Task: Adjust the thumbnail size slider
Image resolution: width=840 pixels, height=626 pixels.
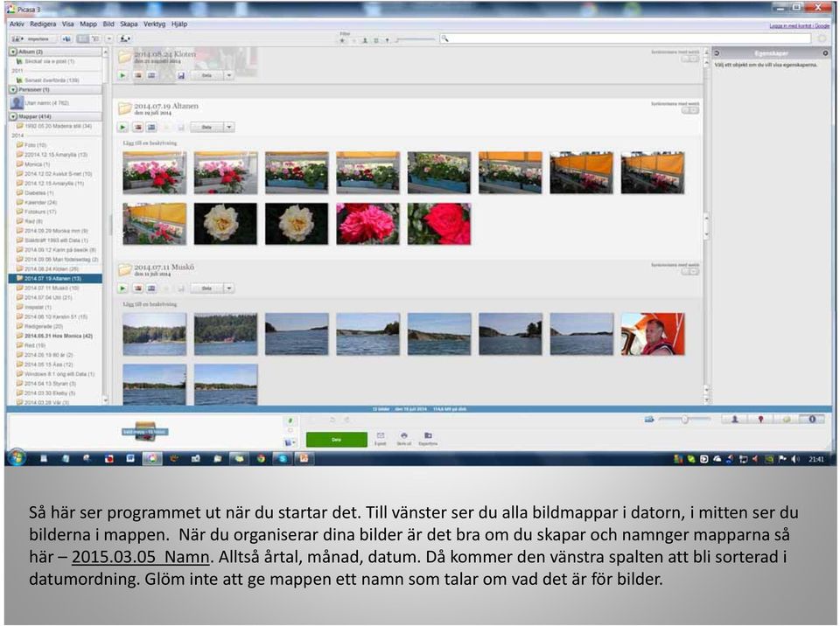Action: click(x=684, y=420)
